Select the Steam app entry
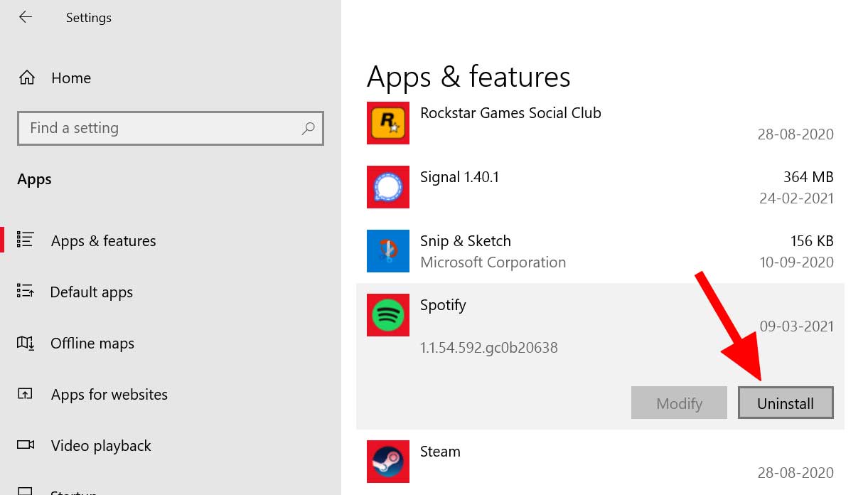The width and height of the screenshot is (868, 495). [440, 451]
